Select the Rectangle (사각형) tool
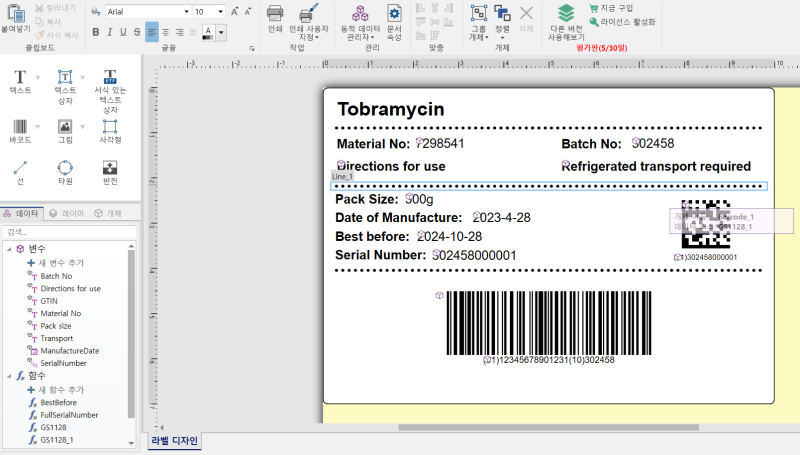This screenshot has height=455, width=800. (110, 131)
